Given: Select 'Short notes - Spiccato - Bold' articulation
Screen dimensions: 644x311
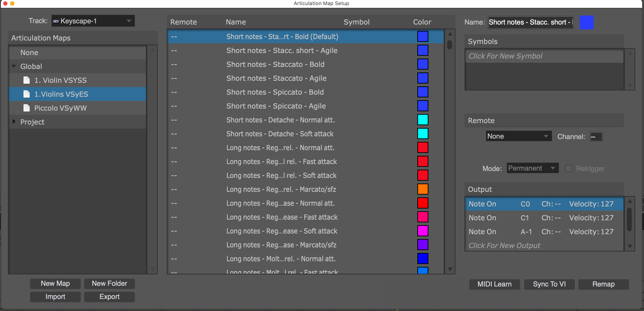Looking at the screenshot, I should [x=306, y=92].
